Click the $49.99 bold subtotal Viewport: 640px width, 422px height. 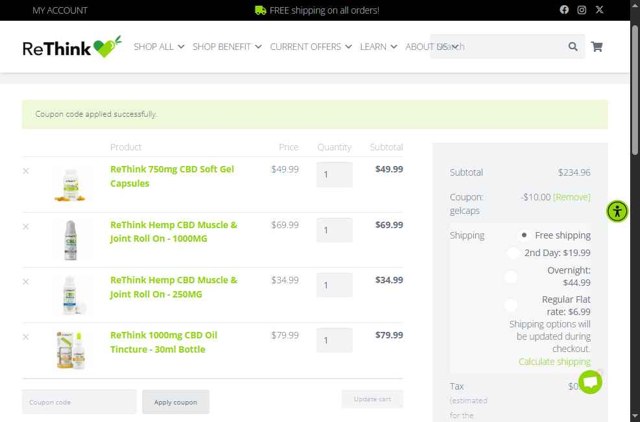tap(389, 169)
